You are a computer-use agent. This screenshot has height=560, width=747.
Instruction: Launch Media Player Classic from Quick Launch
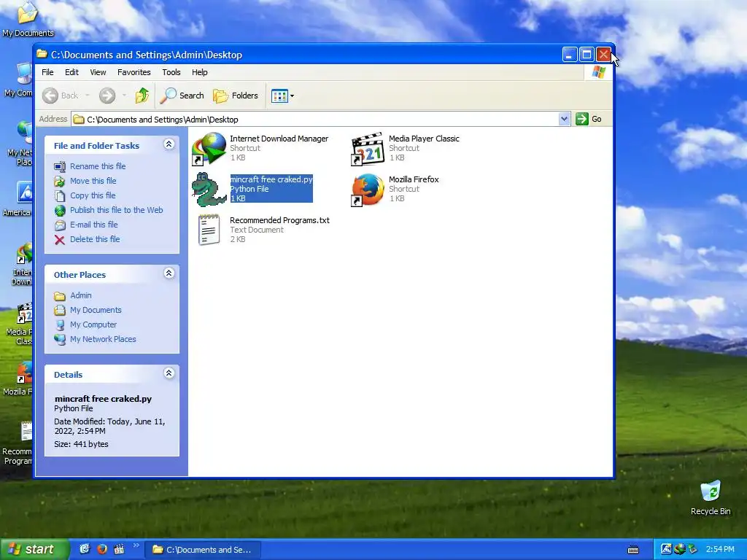(119, 550)
